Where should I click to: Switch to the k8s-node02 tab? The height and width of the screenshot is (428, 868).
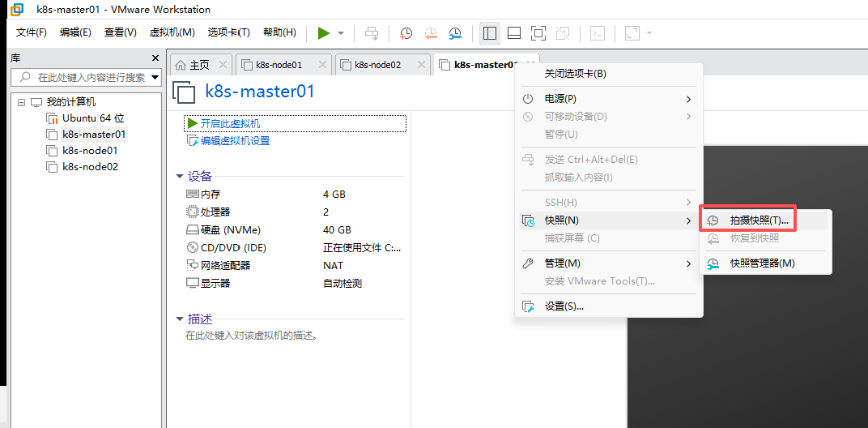tap(377, 65)
